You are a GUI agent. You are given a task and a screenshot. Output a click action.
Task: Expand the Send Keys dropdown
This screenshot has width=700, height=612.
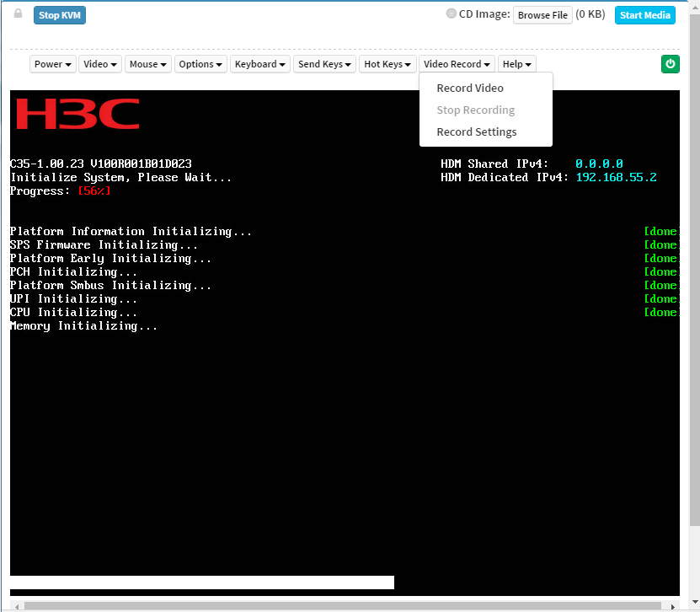[x=324, y=64]
